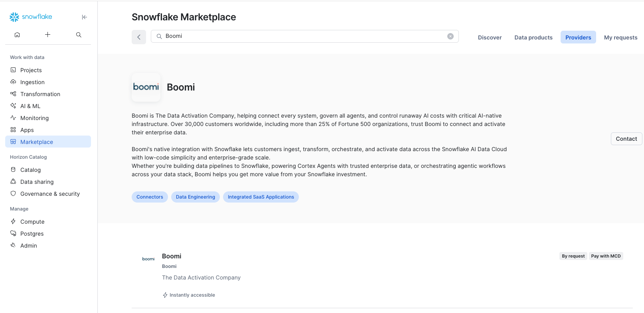Click the Catalog database icon
Viewport: 644px width, 313px height.
pos(13,169)
